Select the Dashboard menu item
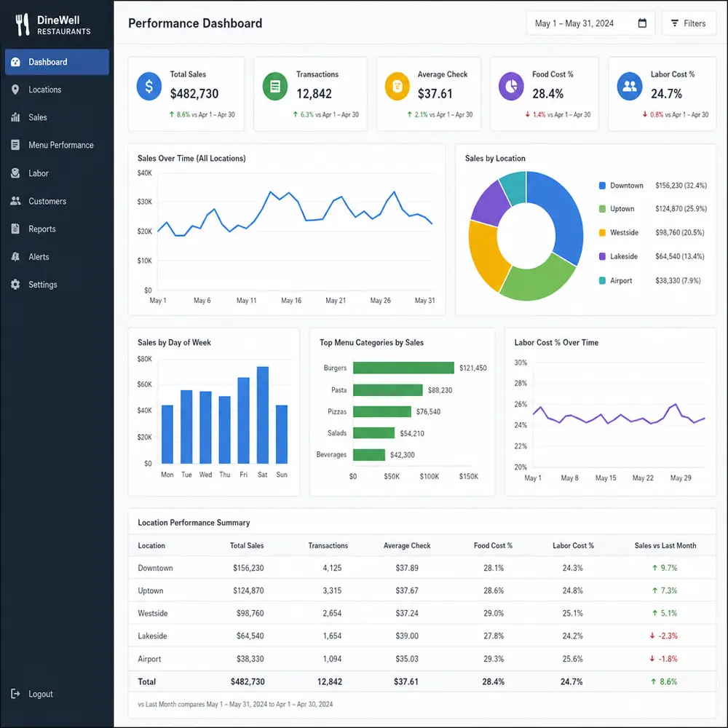 [x=57, y=62]
